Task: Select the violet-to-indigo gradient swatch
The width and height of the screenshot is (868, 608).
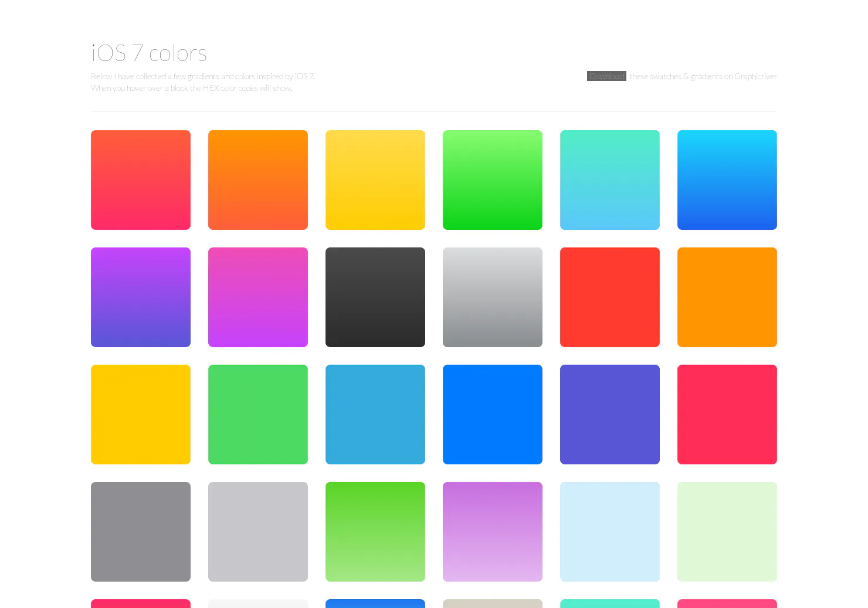Action: point(141,297)
